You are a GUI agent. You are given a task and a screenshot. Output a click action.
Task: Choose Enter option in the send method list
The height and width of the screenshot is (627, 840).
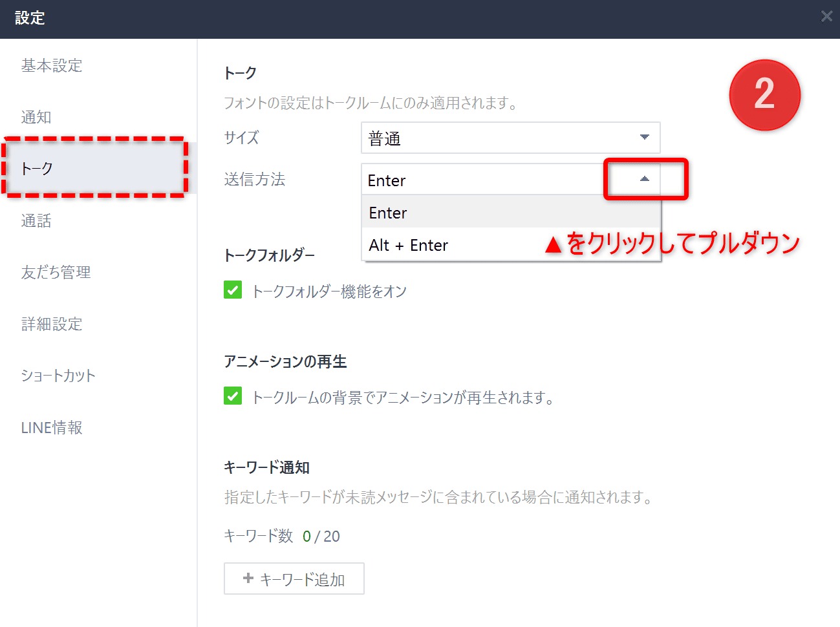pyautogui.click(x=511, y=212)
